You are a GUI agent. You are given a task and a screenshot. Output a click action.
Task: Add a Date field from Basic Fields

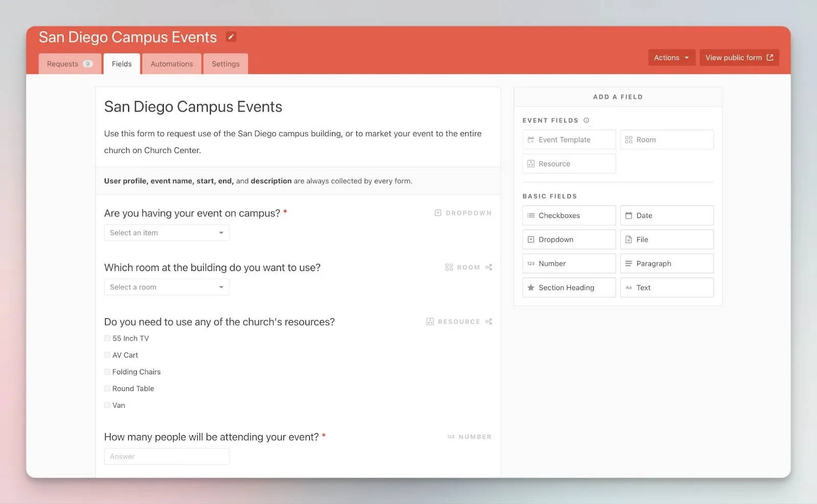pyautogui.click(x=666, y=216)
